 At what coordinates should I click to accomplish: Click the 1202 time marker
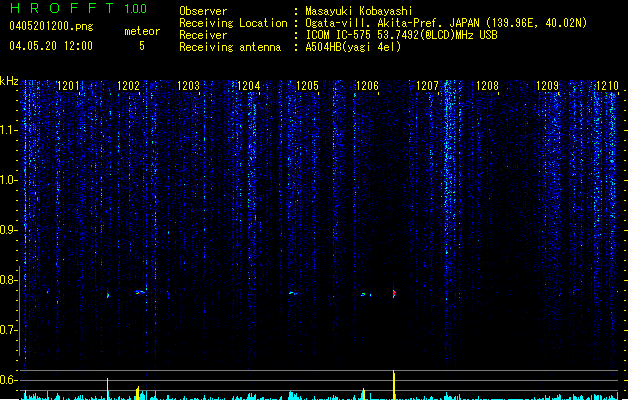coord(128,86)
